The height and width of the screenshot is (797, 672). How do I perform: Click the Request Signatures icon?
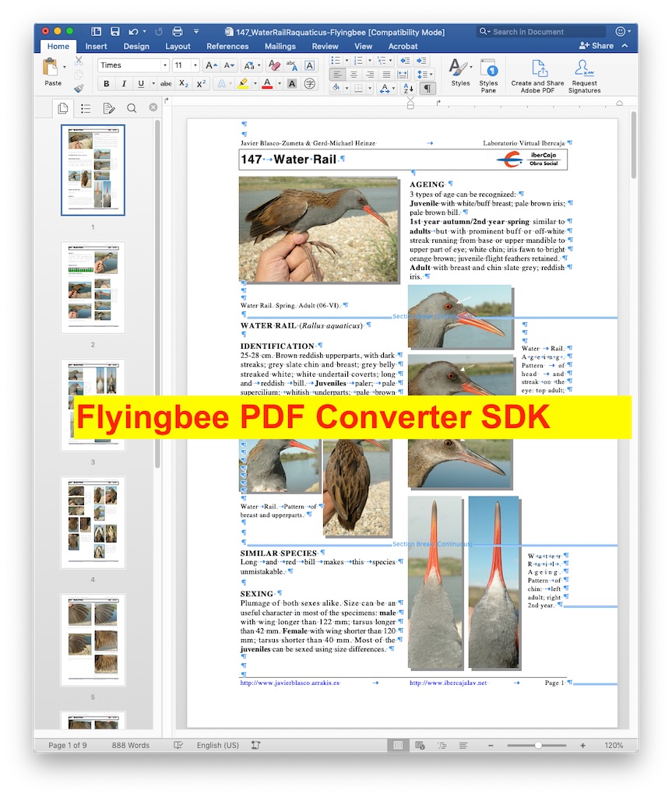click(584, 75)
